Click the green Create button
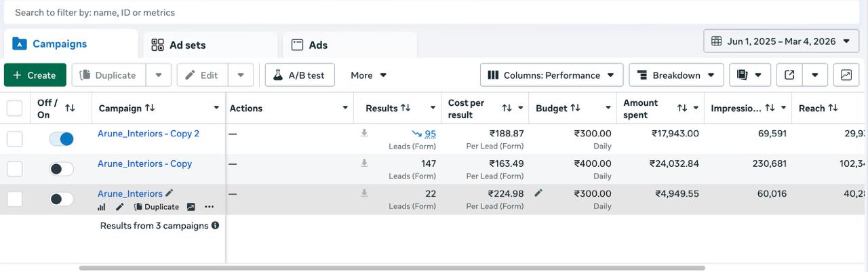The width and height of the screenshot is (868, 272). tap(35, 75)
